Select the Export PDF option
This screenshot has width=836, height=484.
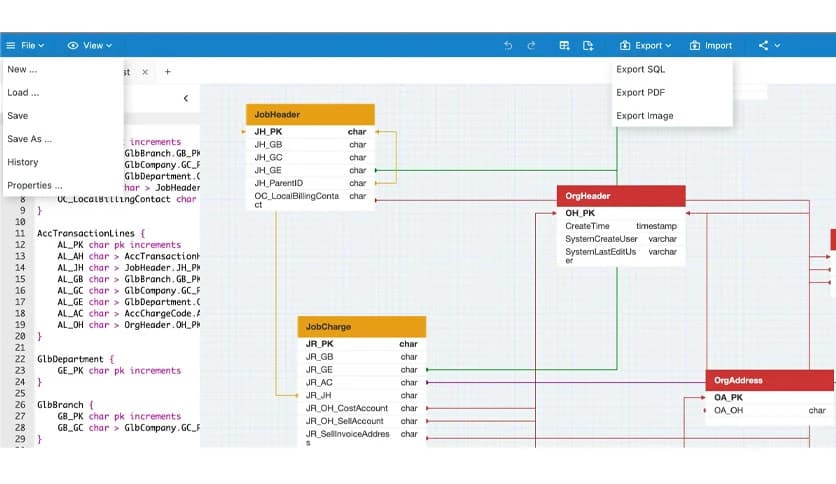tap(640, 93)
